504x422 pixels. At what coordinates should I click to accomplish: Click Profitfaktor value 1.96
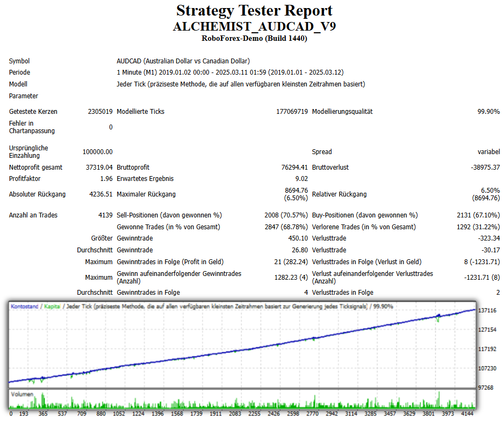(x=106, y=179)
